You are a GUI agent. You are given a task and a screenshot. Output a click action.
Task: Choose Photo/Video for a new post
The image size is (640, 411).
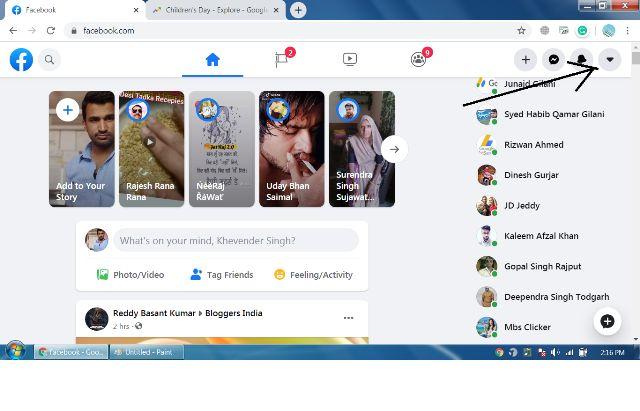tap(130, 275)
